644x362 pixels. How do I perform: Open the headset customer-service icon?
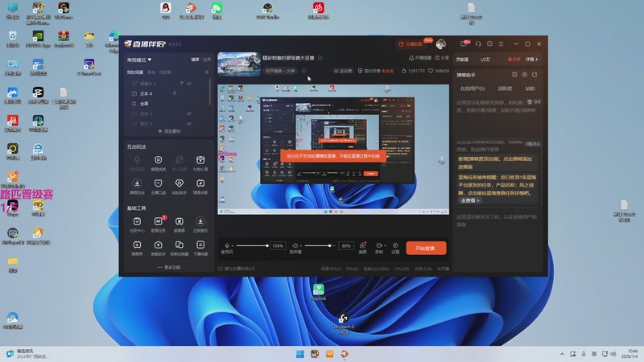click(x=478, y=44)
